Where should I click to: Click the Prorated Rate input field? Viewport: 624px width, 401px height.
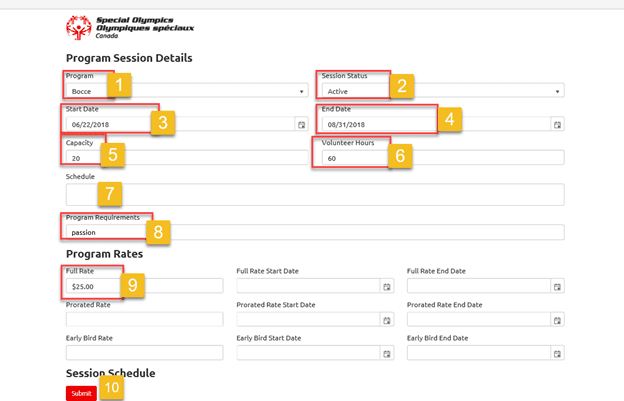144,319
